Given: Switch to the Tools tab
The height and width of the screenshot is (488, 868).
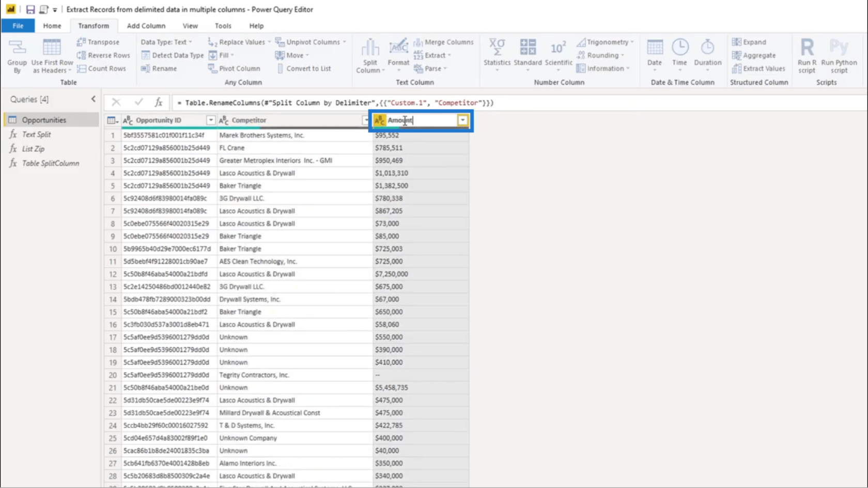Looking at the screenshot, I should 223,25.
